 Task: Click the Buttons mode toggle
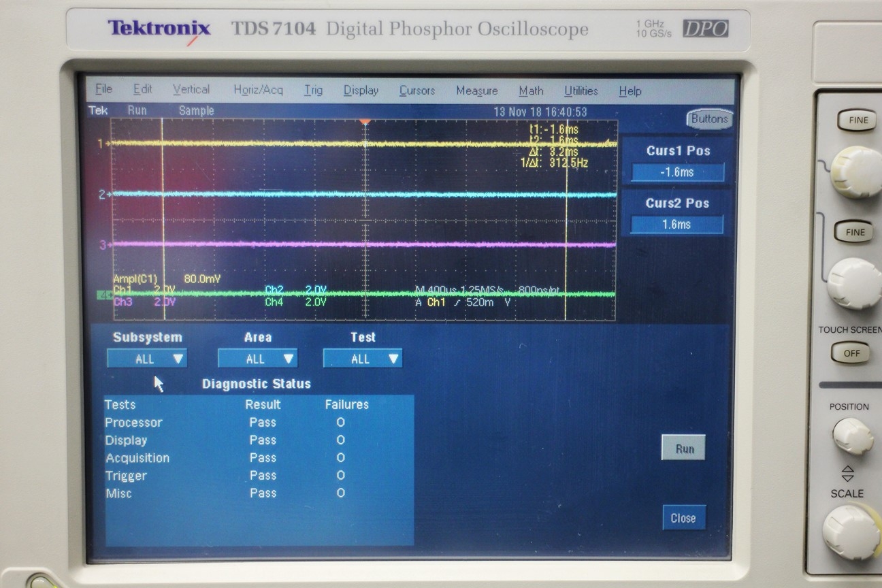click(x=709, y=119)
